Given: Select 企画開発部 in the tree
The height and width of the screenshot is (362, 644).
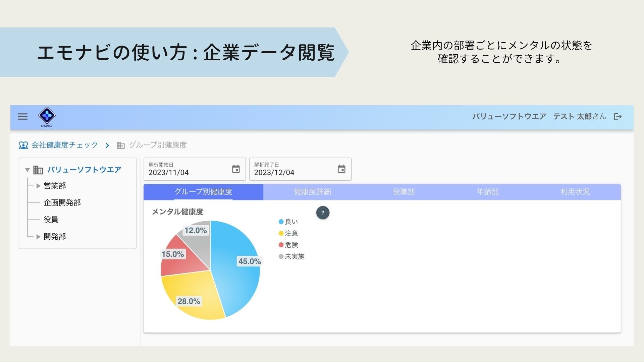Looking at the screenshot, I should [x=62, y=203].
